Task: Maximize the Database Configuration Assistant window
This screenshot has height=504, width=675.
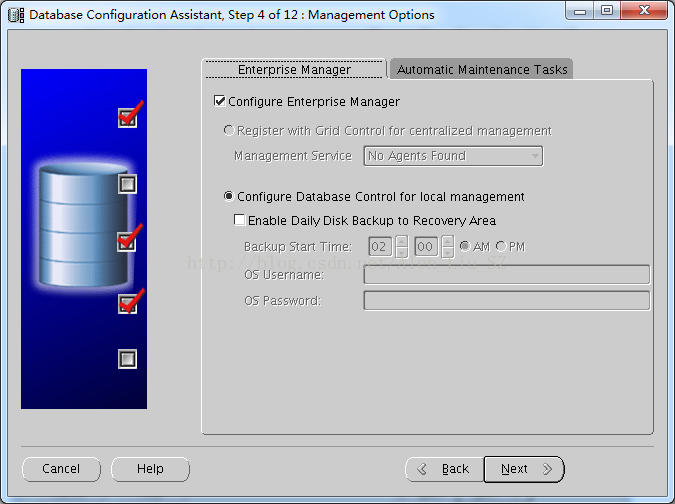Action: 607,11
